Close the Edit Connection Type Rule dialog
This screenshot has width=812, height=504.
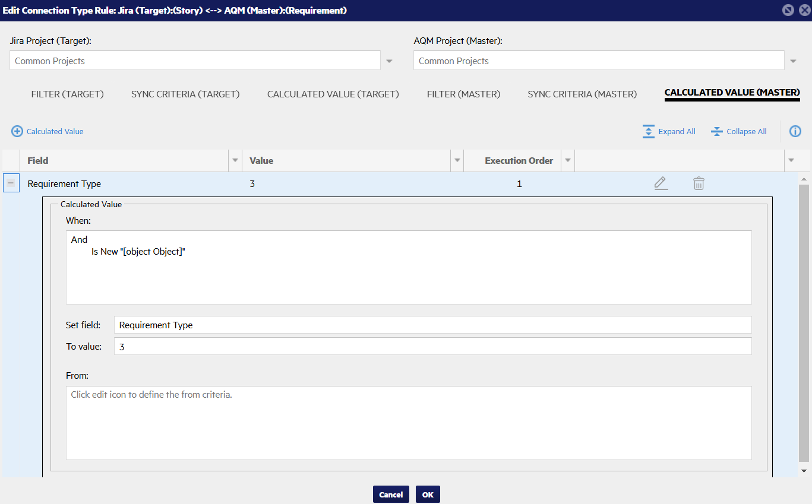tap(802, 10)
